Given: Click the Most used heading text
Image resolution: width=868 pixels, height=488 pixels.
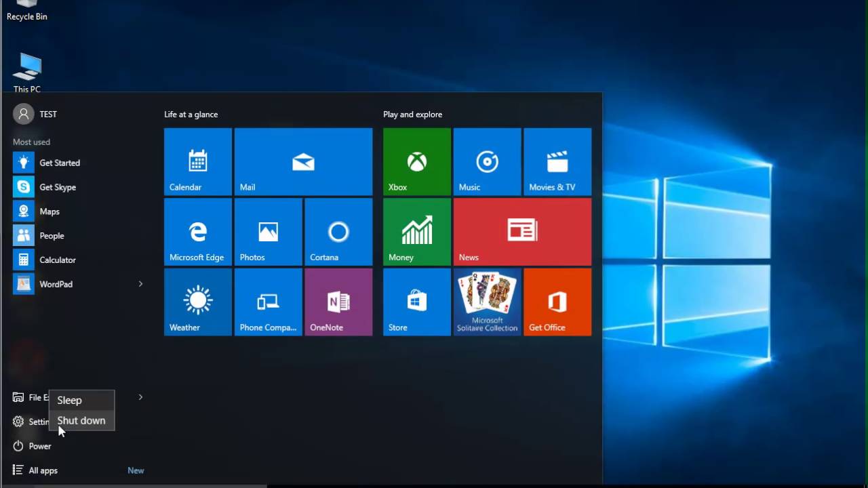Looking at the screenshot, I should (x=31, y=142).
